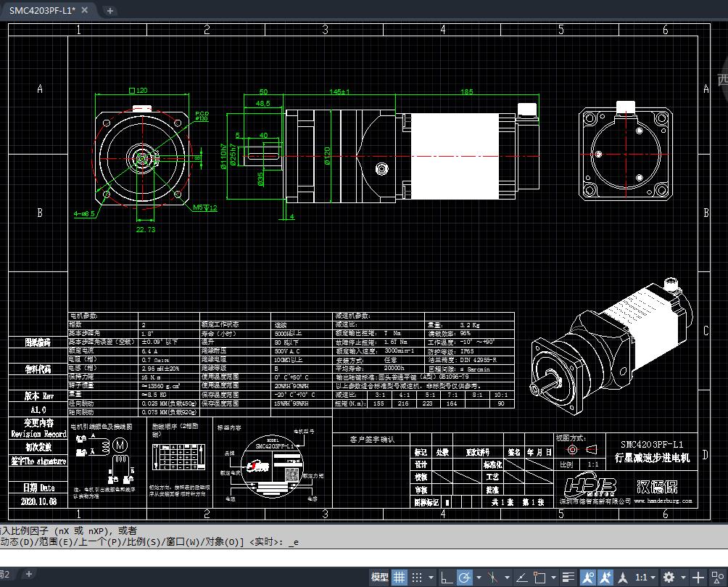Open the 1:1 annotation scale dropdown

[645, 578]
